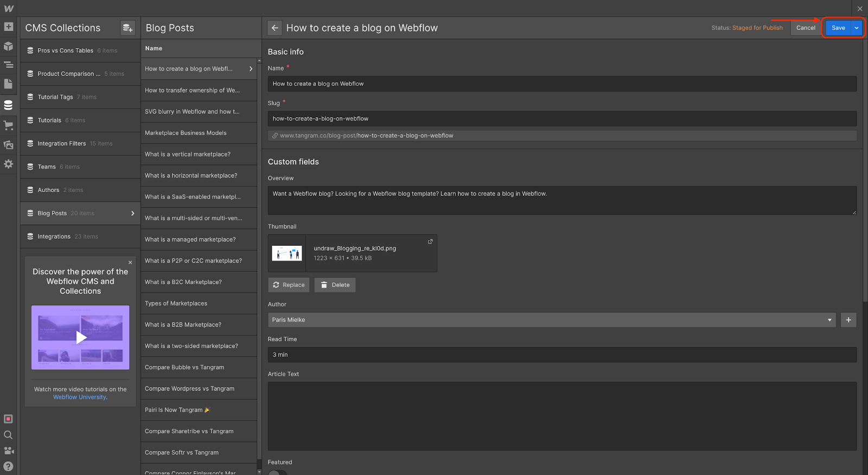
Task: Save the blog post
Action: (838, 28)
